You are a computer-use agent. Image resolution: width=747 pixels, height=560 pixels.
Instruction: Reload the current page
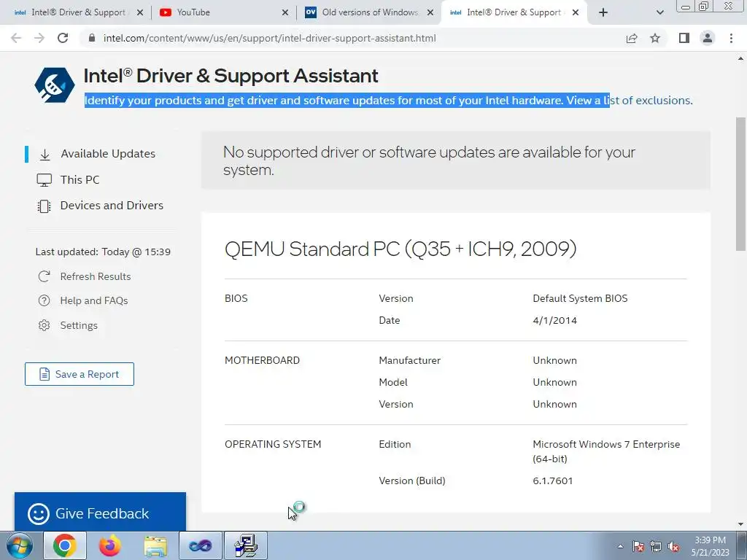coord(63,38)
